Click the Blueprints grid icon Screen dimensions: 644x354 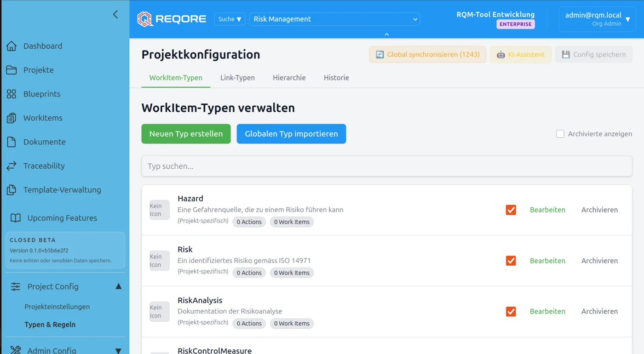(11, 94)
